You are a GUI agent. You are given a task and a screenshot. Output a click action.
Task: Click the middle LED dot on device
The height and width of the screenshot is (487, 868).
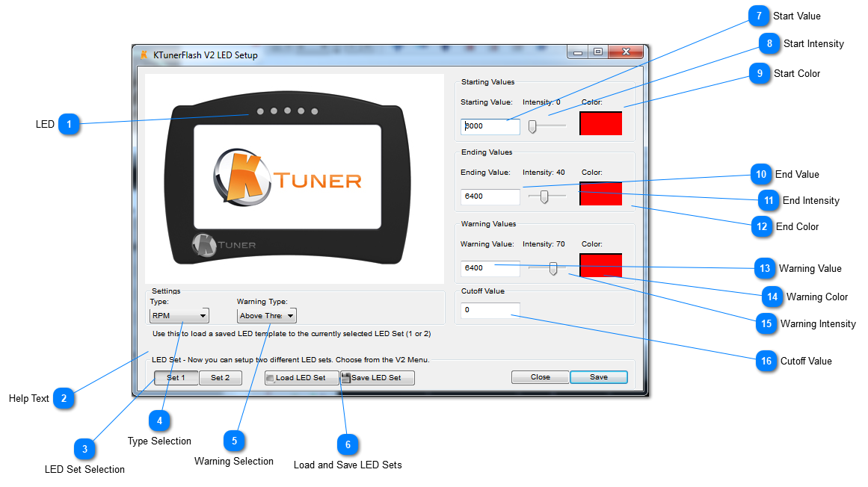tap(287, 111)
